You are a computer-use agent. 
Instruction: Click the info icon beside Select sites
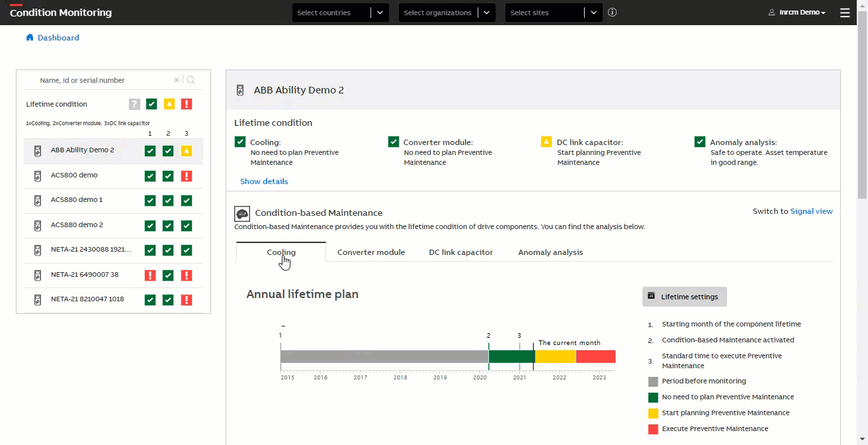click(612, 12)
